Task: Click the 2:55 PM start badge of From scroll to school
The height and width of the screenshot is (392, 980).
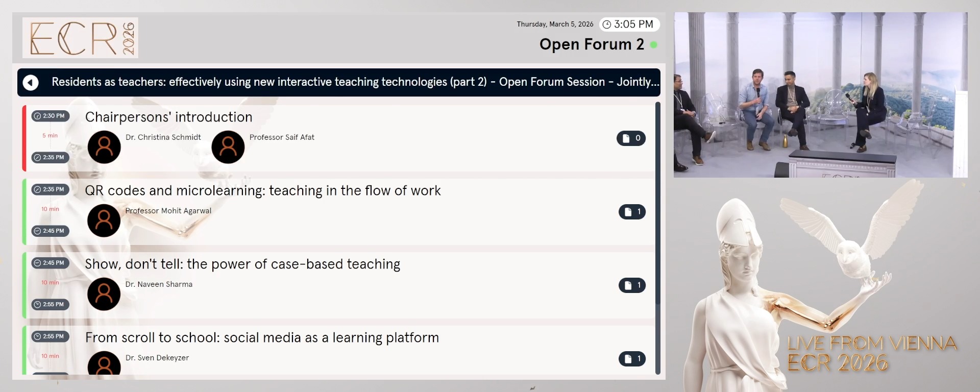Action: 50,336
